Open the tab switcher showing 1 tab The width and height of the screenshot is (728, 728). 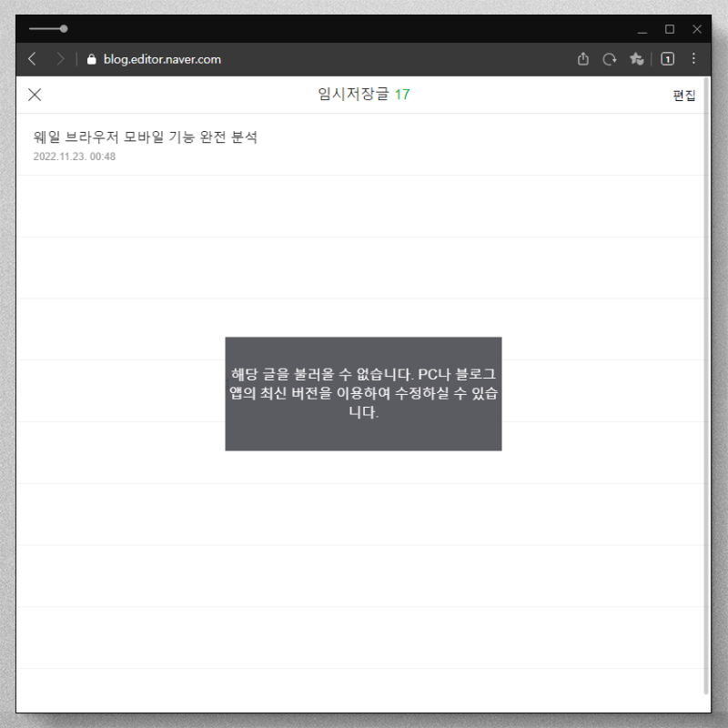(x=668, y=59)
